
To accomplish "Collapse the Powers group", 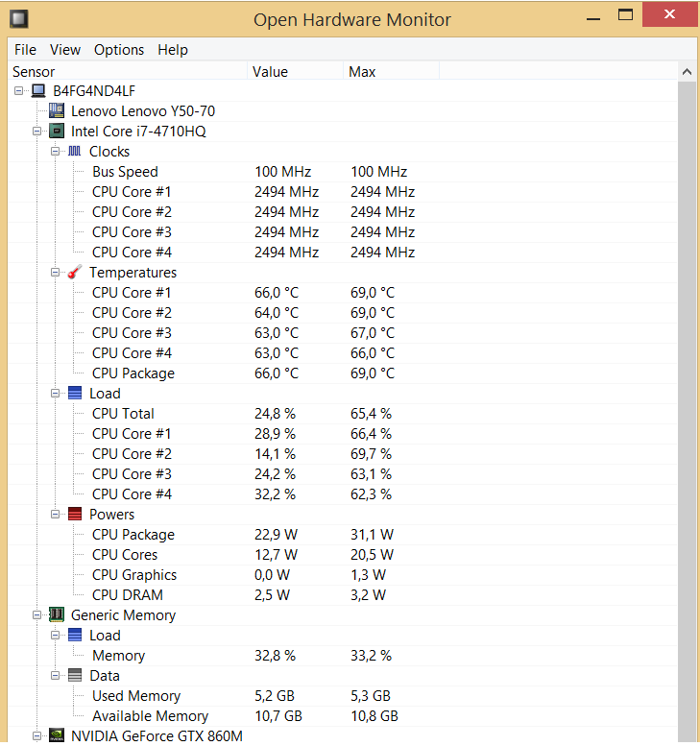I will click(55, 514).
